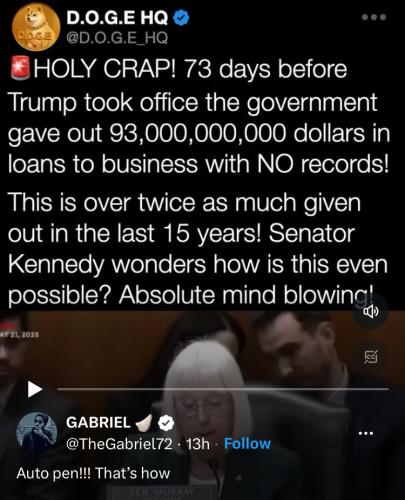Open the @TheGabriel72 handle
405x500 pixels.
tap(119, 444)
